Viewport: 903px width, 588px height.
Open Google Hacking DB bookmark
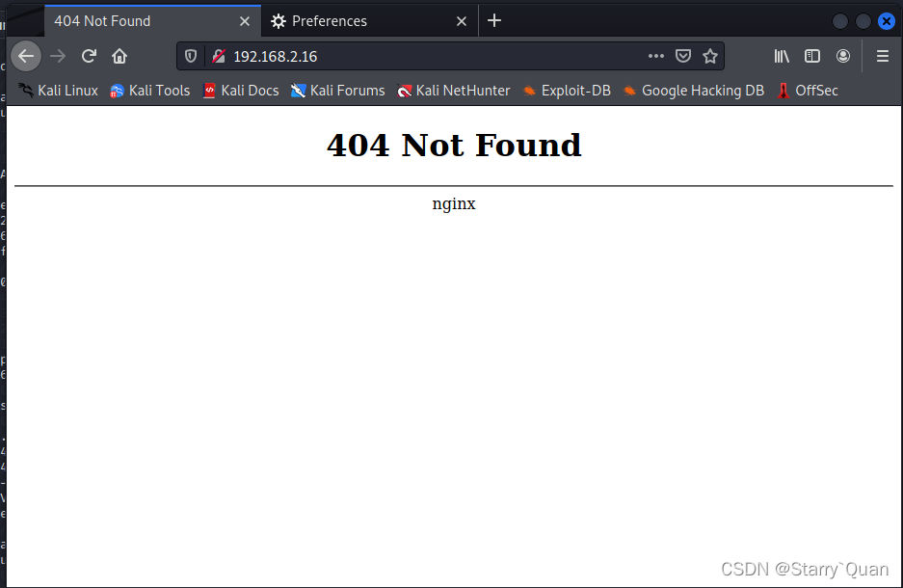coord(694,91)
